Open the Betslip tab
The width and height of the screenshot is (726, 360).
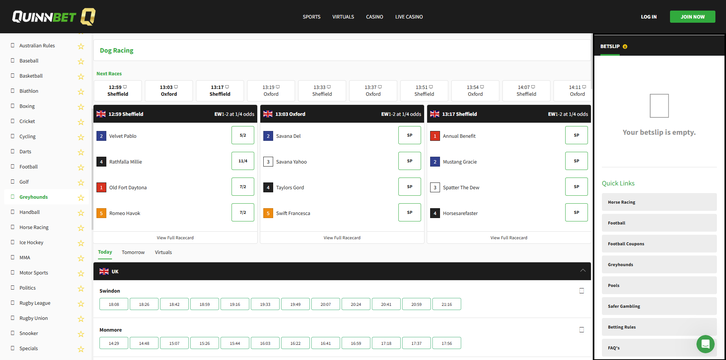click(610, 46)
